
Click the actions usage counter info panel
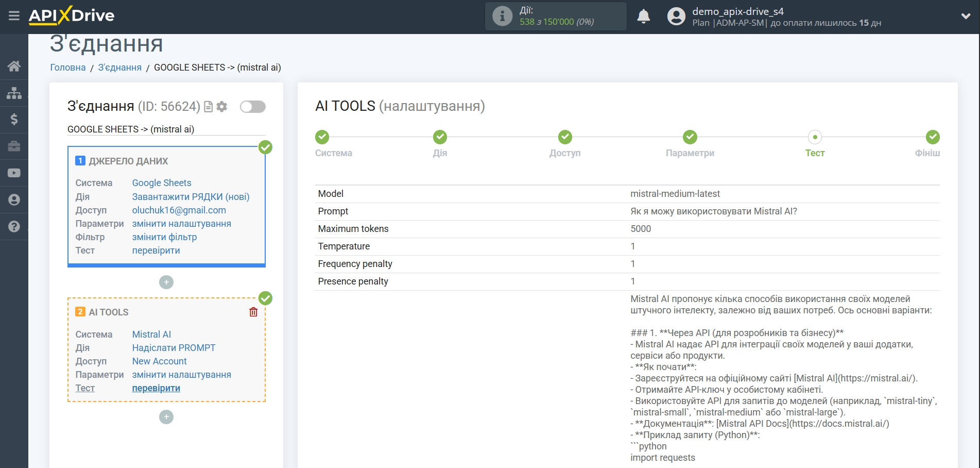555,16
